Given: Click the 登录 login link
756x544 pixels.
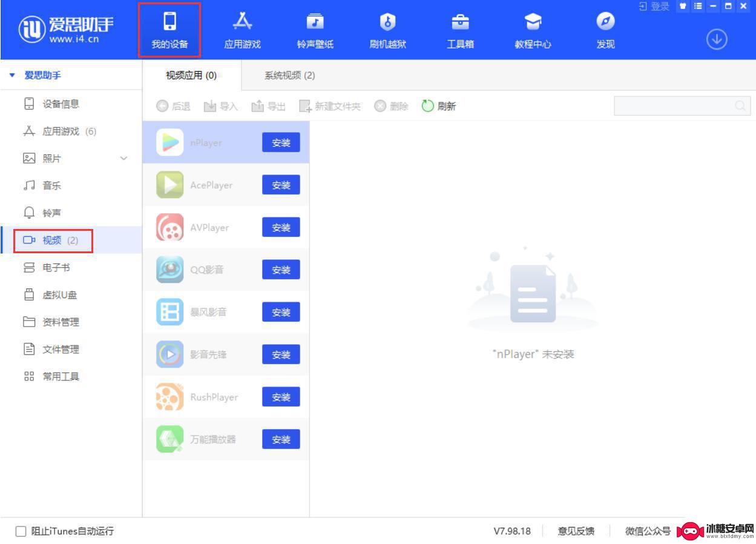Looking at the screenshot, I should (654, 6).
